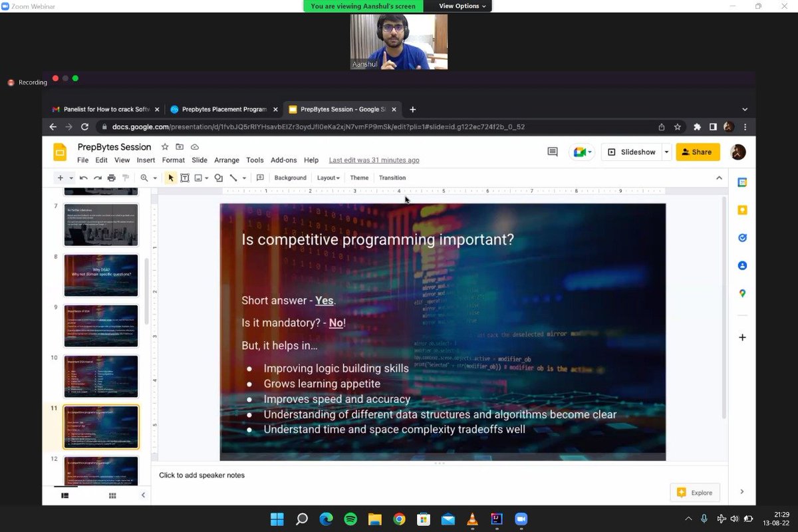Open Last edit was 31 minutes ago link
Image resolution: width=798 pixels, height=532 pixels.
tap(374, 160)
